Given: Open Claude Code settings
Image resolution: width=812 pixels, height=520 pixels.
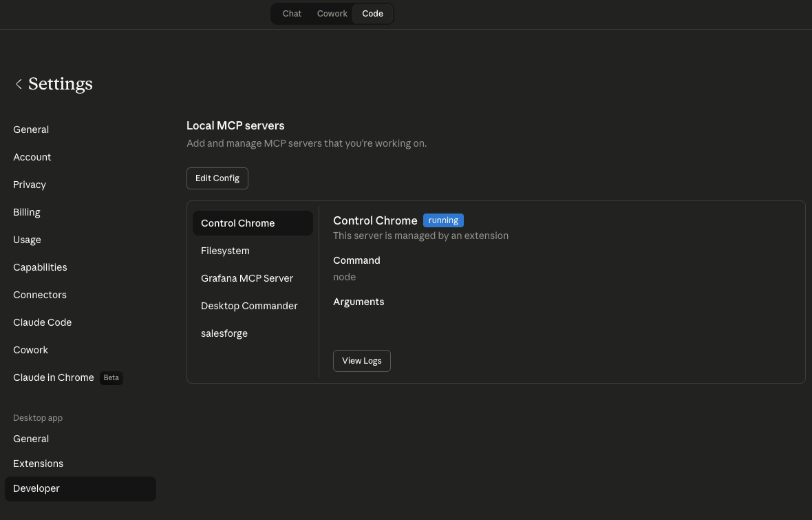Looking at the screenshot, I should pyautogui.click(x=43, y=322).
